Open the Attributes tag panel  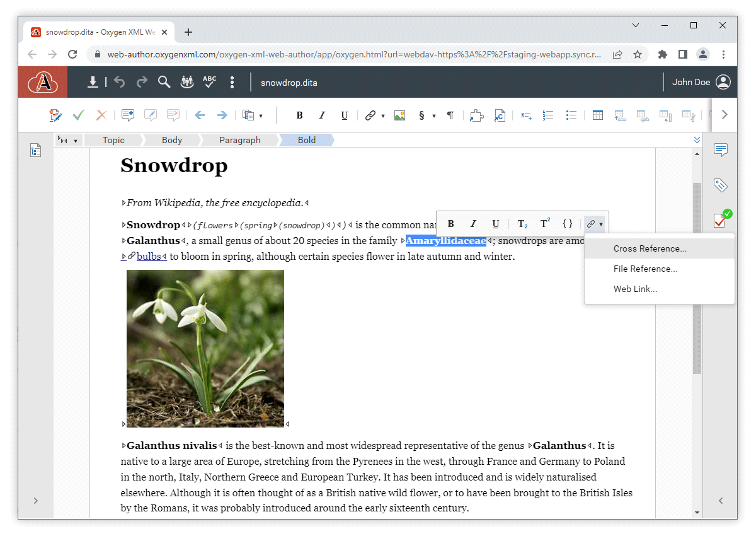click(x=721, y=185)
